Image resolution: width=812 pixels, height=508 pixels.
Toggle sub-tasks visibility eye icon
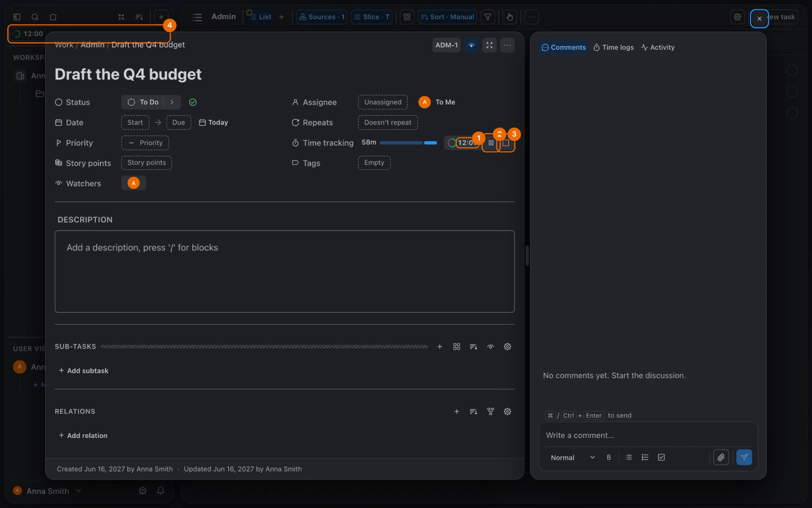pyautogui.click(x=490, y=346)
